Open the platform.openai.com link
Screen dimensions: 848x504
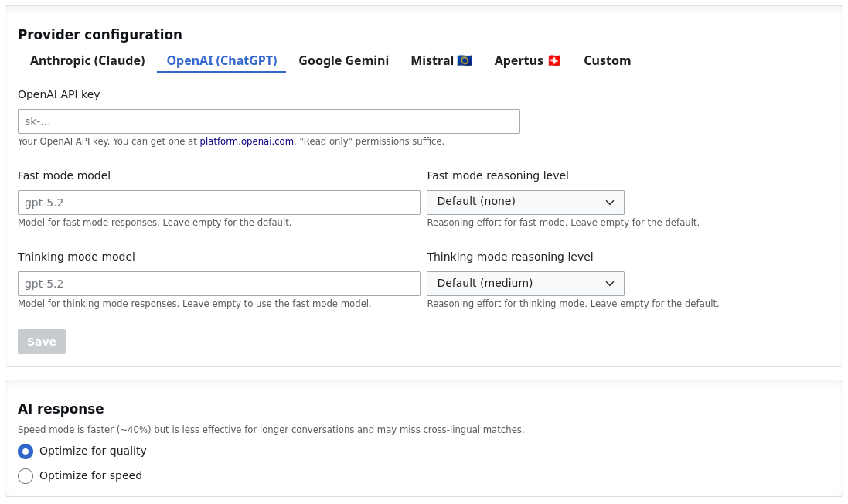247,141
